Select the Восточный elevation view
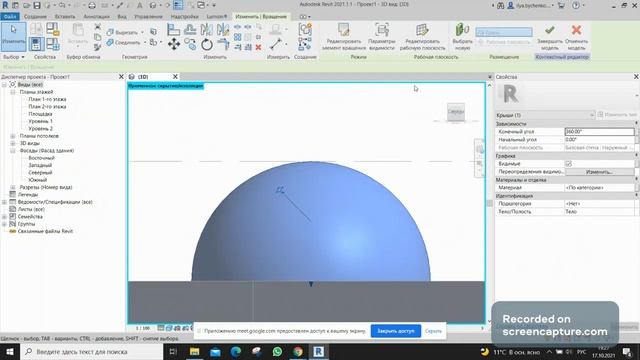This screenshot has width=640, height=360. [41, 158]
